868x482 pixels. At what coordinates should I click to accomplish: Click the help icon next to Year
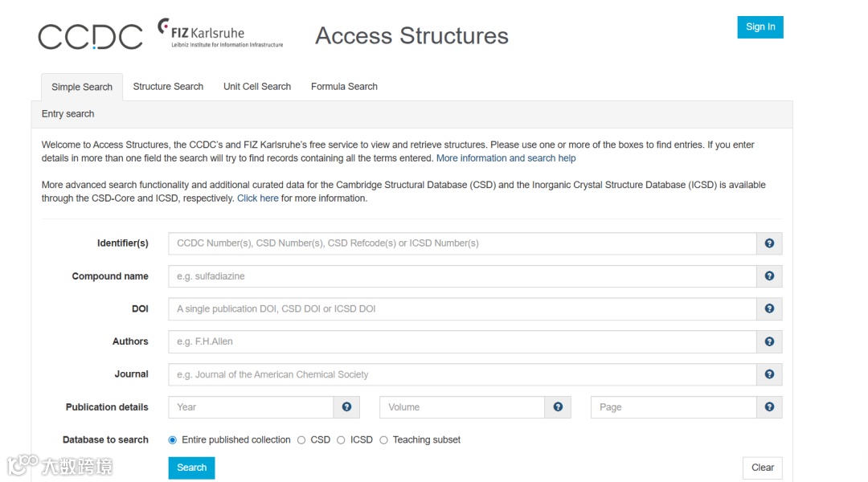point(346,407)
